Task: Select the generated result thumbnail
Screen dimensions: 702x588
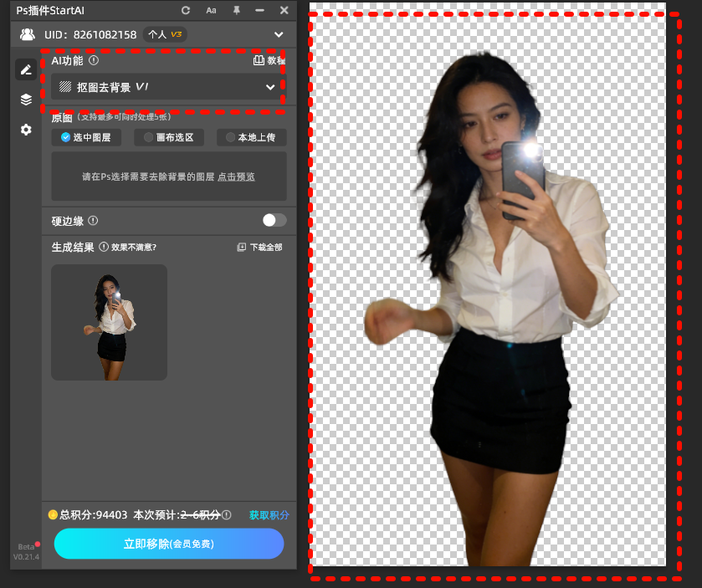Action: click(109, 322)
